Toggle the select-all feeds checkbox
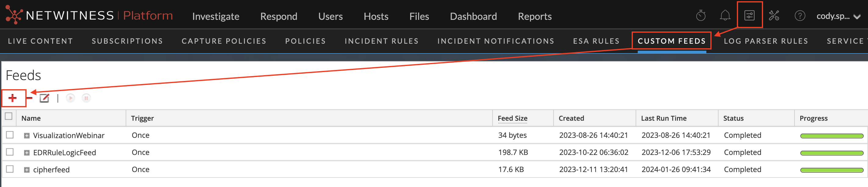The width and height of the screenshot is (868, 187). click(x=9, y=116)
